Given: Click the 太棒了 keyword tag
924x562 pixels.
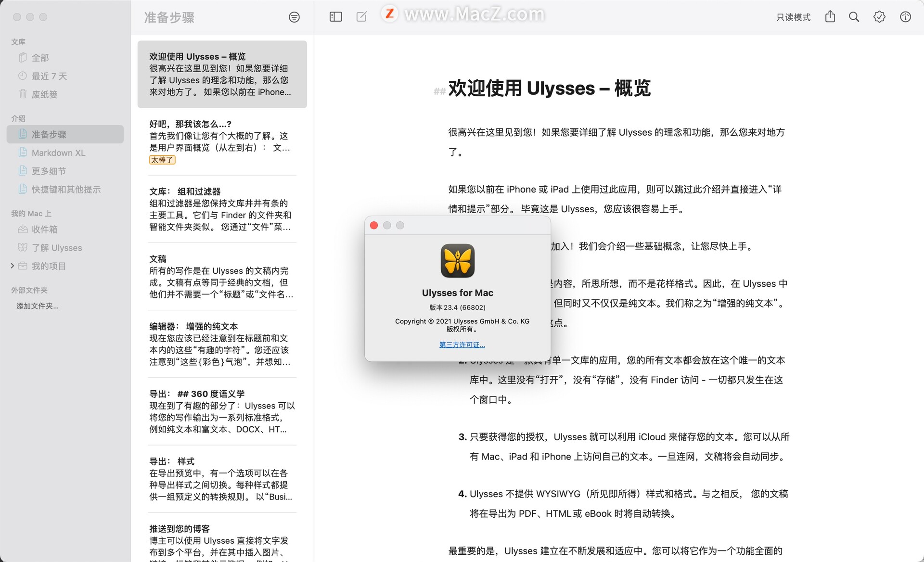Looking at the screenshot, I should tap(162, 160).
